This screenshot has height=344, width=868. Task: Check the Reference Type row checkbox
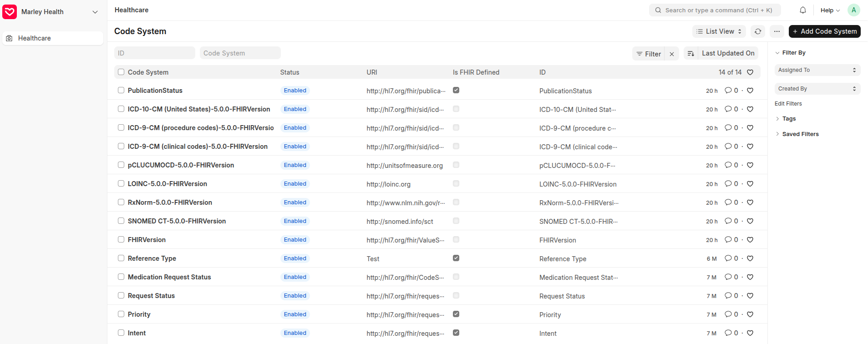121,258
